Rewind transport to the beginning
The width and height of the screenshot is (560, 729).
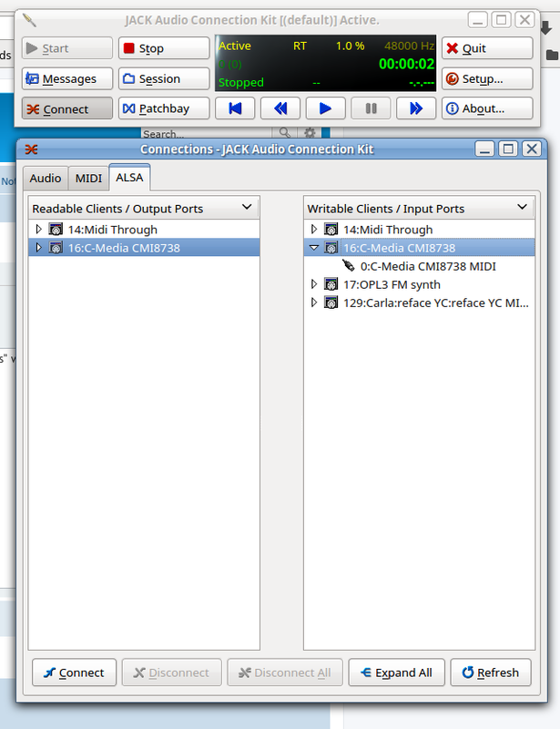coord(235,108)
